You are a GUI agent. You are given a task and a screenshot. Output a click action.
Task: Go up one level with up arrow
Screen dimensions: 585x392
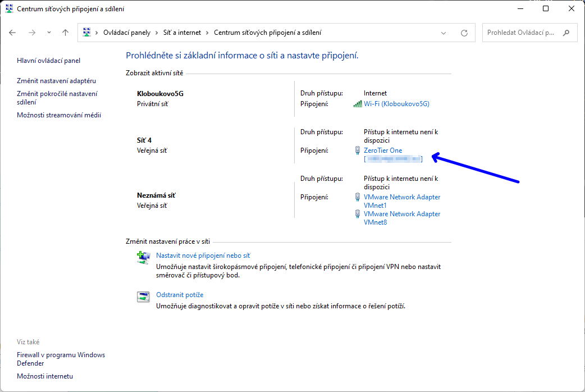pyautogui.click(x=65, y=33)
